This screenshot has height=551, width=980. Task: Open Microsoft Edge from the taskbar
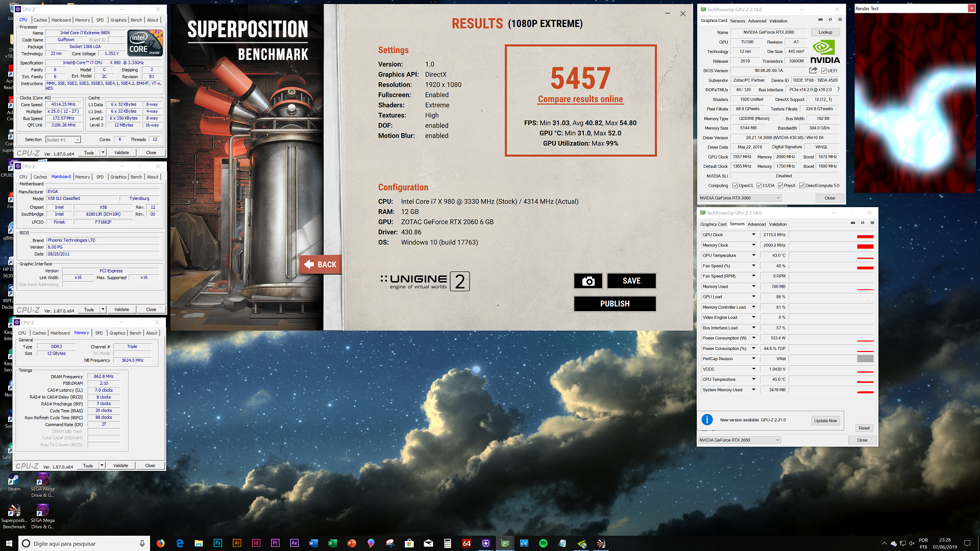click(x=180, y=543)
